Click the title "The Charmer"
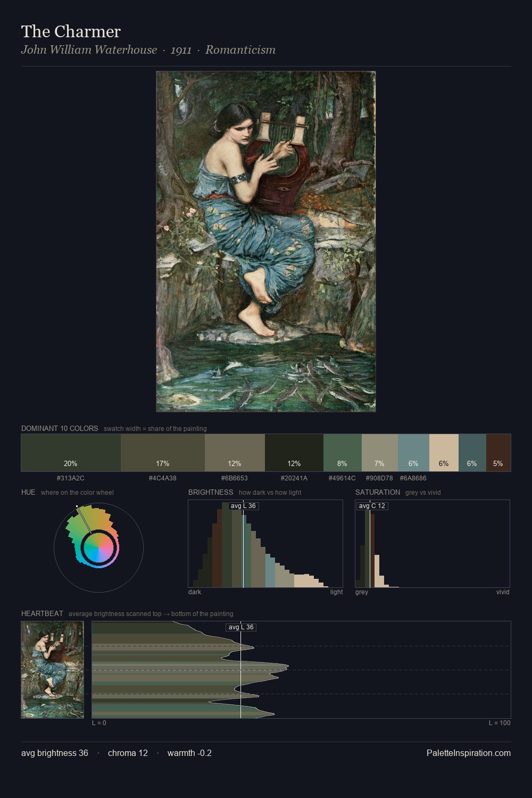 (x=71, y=31)
